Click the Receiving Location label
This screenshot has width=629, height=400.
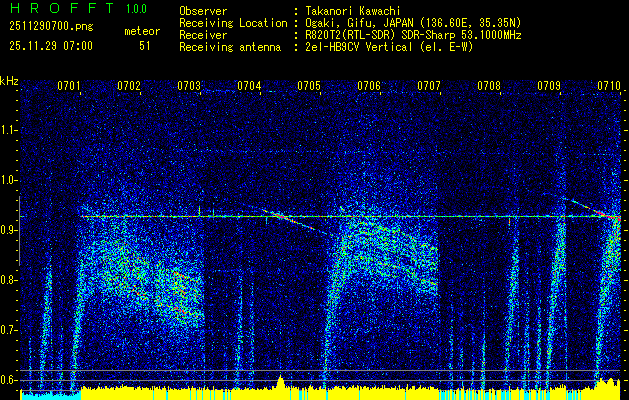click(x=233, y=23)
